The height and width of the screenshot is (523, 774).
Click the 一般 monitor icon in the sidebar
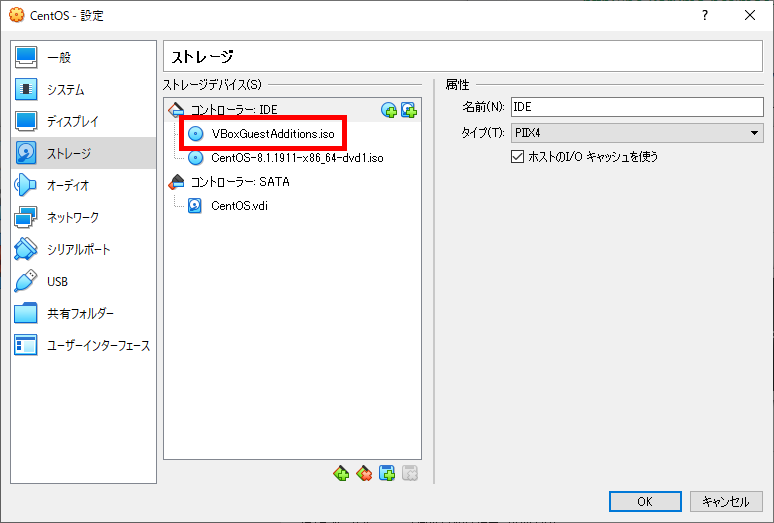coord(26,57)
